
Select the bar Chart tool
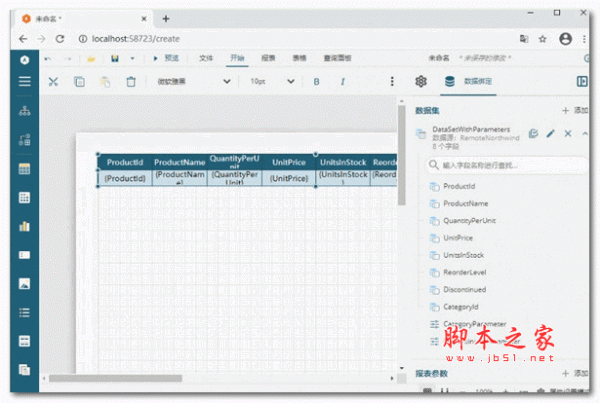pos(24,226)
